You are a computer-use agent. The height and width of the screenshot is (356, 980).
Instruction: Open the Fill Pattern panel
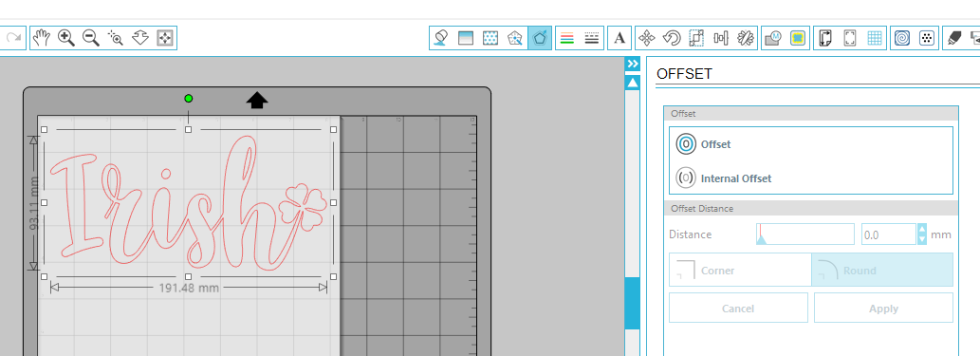point(490,38)
